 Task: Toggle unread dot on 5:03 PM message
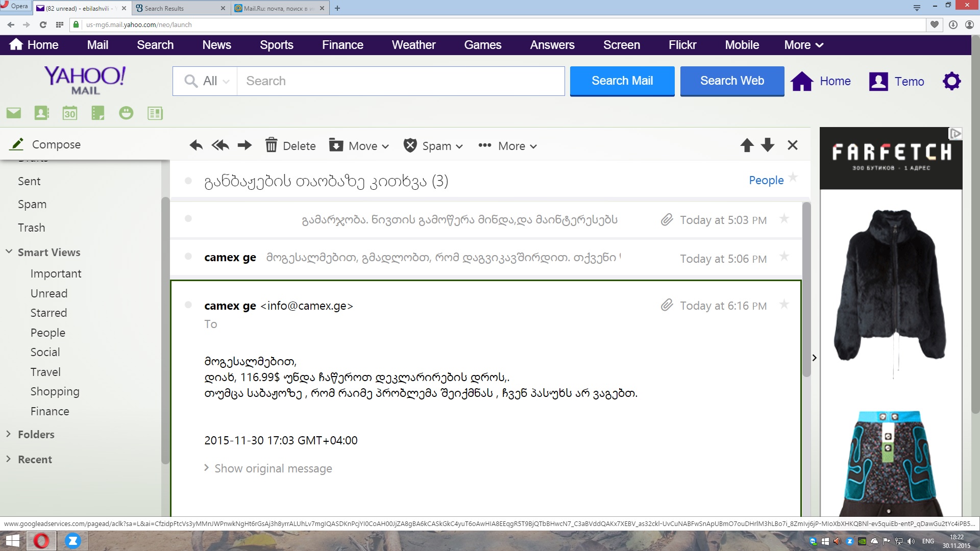[x=188, y=218]
